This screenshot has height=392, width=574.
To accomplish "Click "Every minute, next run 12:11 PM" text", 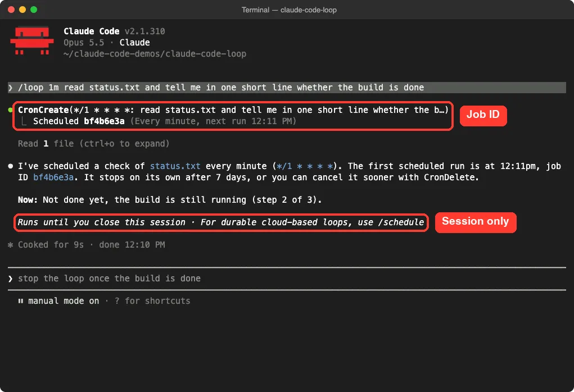I will point(214,121).
